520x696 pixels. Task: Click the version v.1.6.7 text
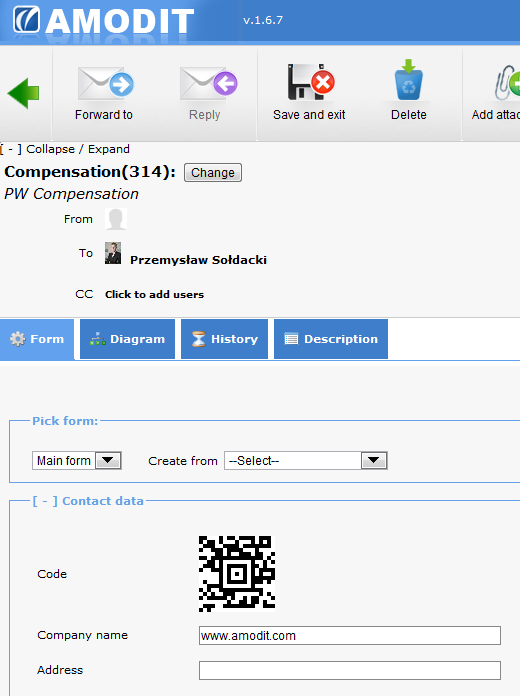pyautogui.click(x=263, y=20)
